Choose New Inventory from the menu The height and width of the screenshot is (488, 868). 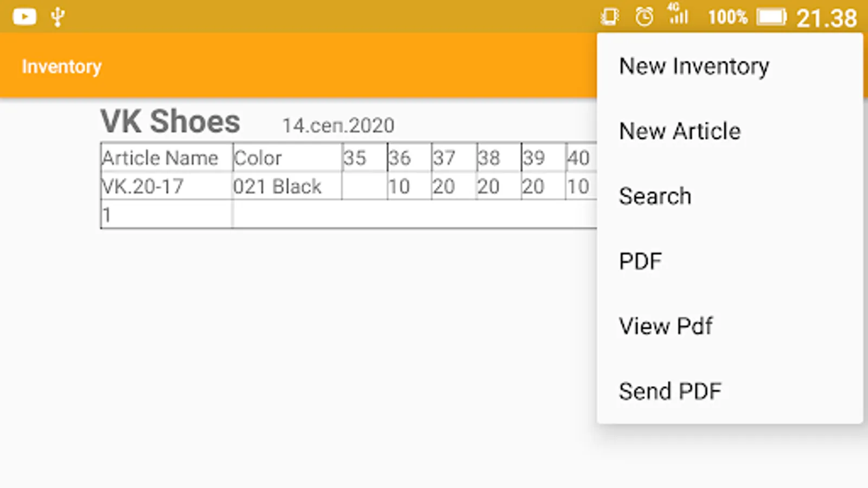pos(694,66)
